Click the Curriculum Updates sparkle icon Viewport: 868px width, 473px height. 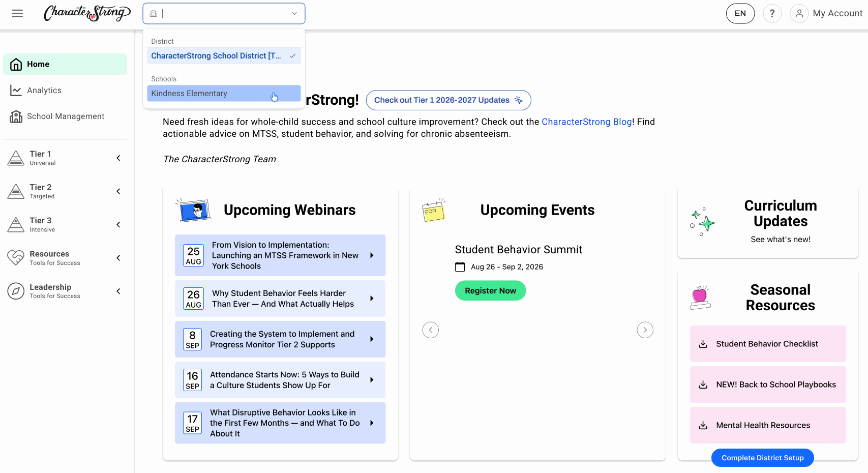702,222
